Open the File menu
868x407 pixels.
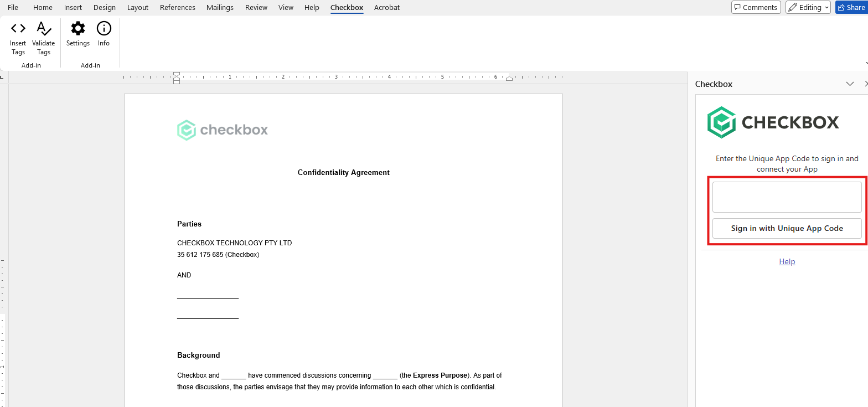click(x=13, y=7)
